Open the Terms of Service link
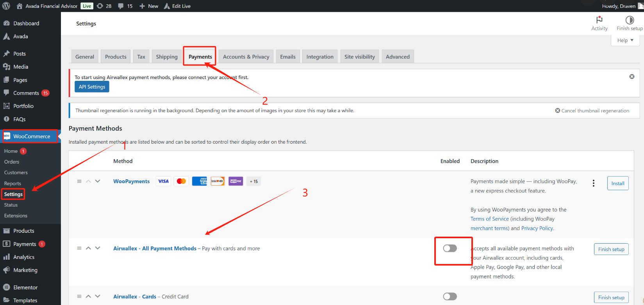Image resolution: width=644 pixels, height=305 pixels. point(489,219)
